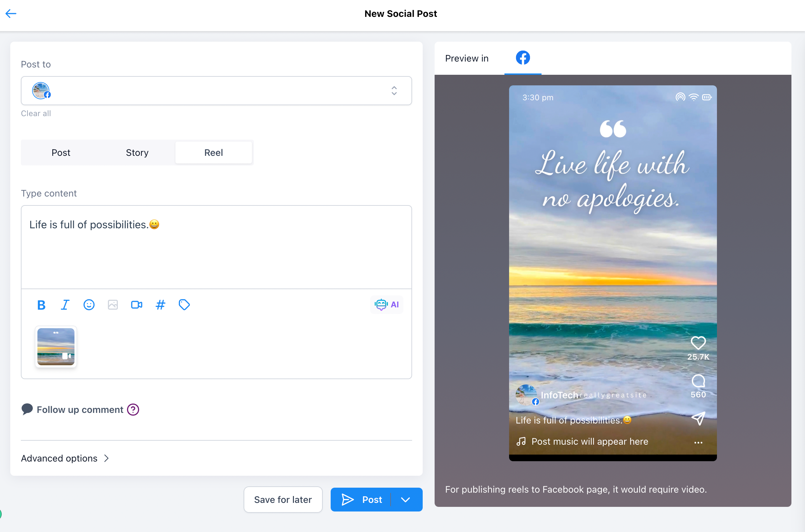
Task: Expand Advanced options section
Action: (65, 458)
